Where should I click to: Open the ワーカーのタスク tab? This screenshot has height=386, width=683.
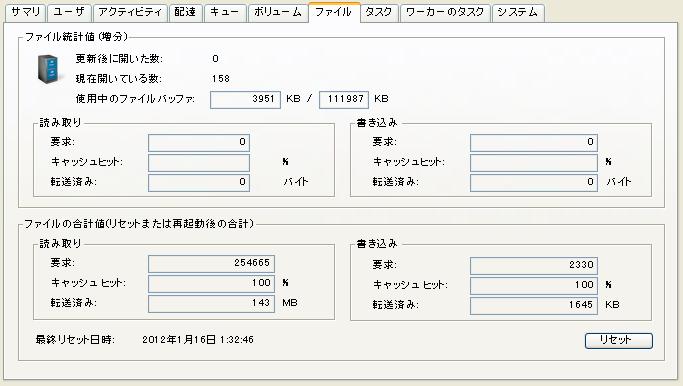(x=445, y=12)
